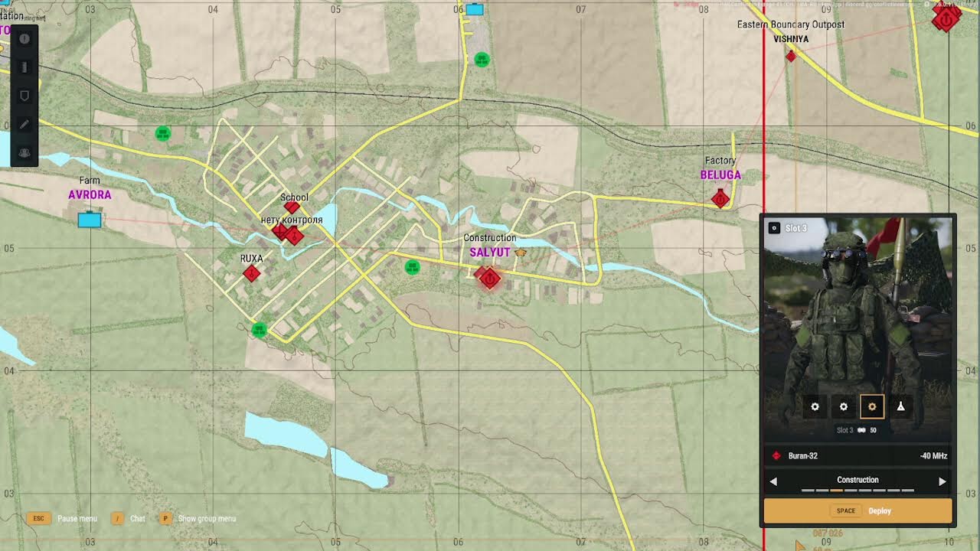Screen dimensions: 980x551
Task: Click the orange icon beside SALYUT label
Action: click(x=521, y=252)
